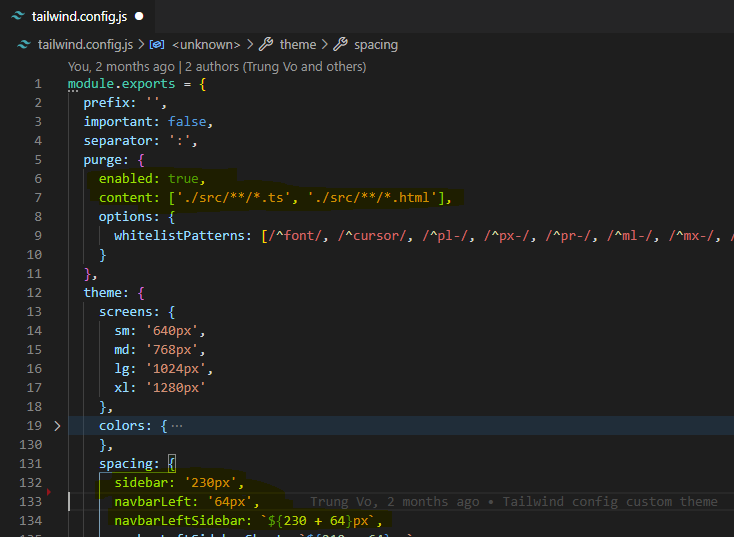Screen dimensions: 734x537
Task: Click the 'spacing' key on line 131
Action: pos(125,463)
